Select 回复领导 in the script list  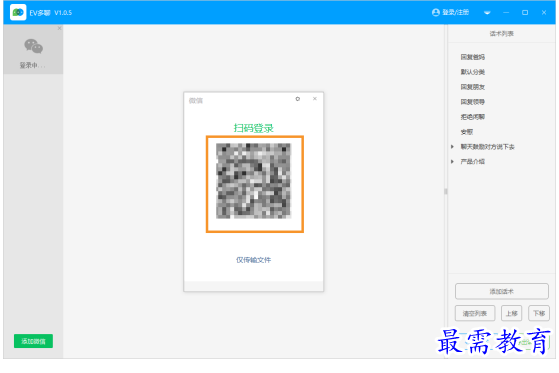point(472,102)
